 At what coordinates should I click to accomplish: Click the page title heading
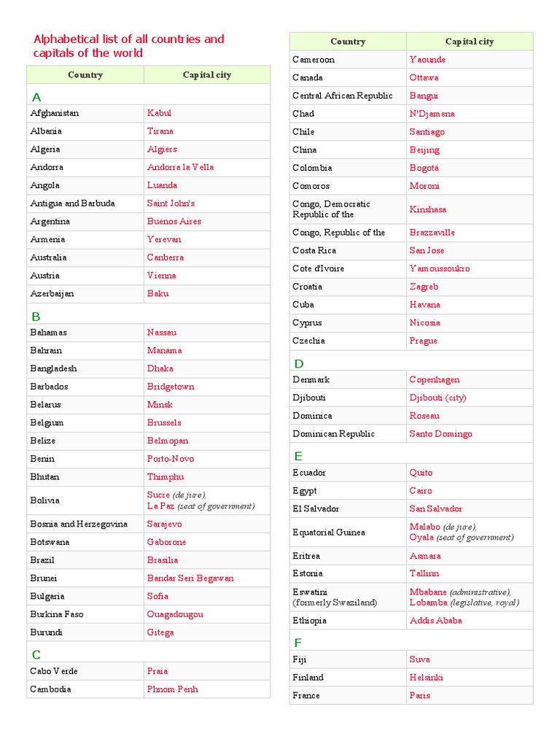[128, 46]
